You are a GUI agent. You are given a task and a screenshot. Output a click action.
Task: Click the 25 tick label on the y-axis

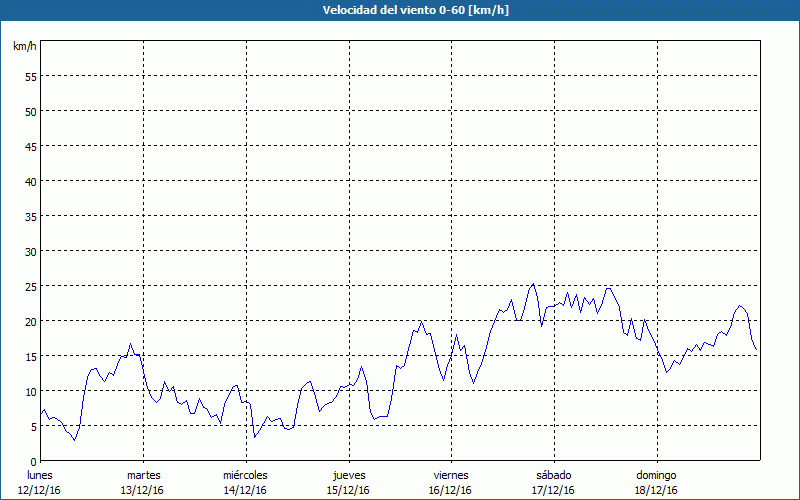(x=30, y=286)
